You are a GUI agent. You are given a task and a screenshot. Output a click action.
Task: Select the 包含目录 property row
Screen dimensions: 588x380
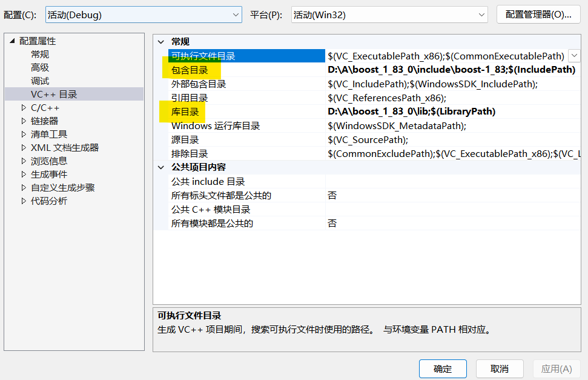[246, 70]
